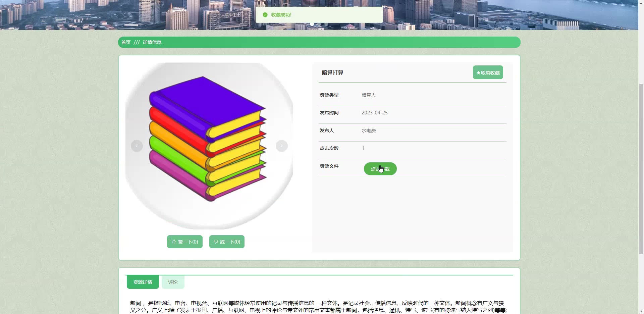The image size is (644, 314).
Task: Download the file with 点击下载
Action: [380, 169]
